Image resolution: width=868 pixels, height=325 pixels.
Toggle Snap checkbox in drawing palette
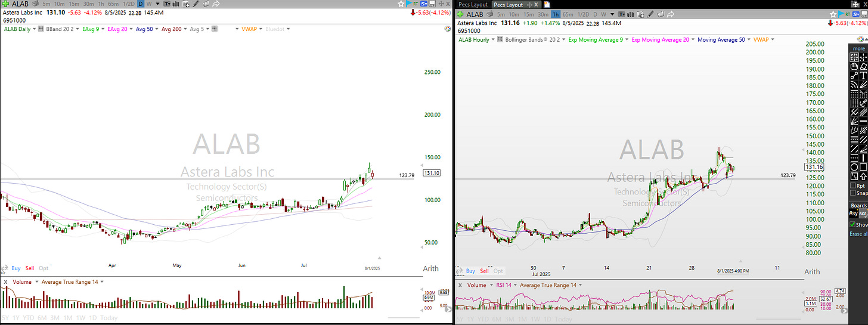(x=852, y=193)
